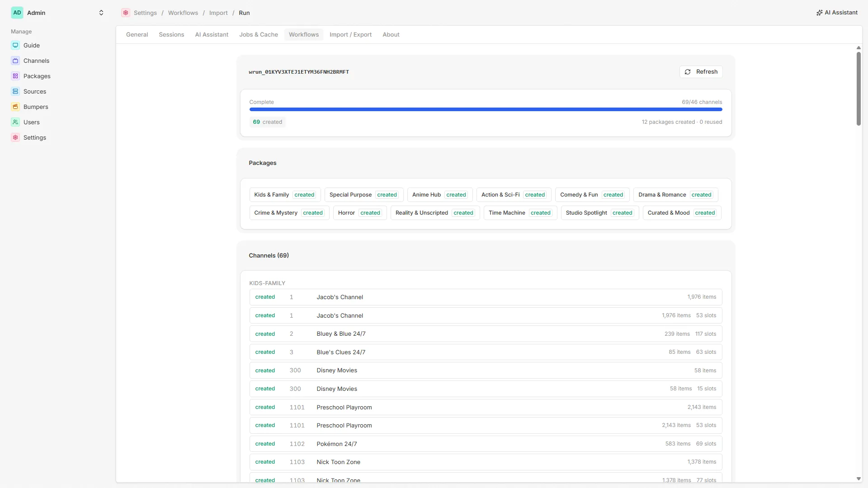
Task: Select the Anime Hub package chip
Action: tap(440, 195)
